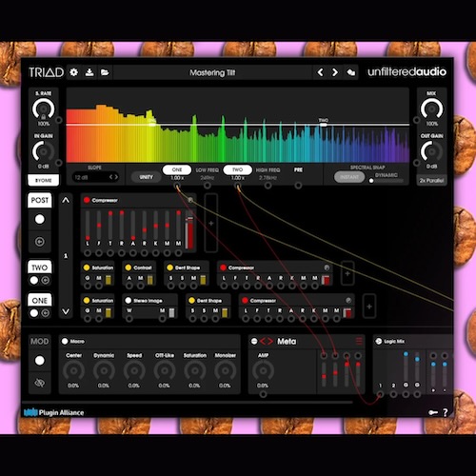This screenshot has width=476, height=476.
Task: Toggle ONE row Bent Shape power dot
Action: [x=191, y=300]
